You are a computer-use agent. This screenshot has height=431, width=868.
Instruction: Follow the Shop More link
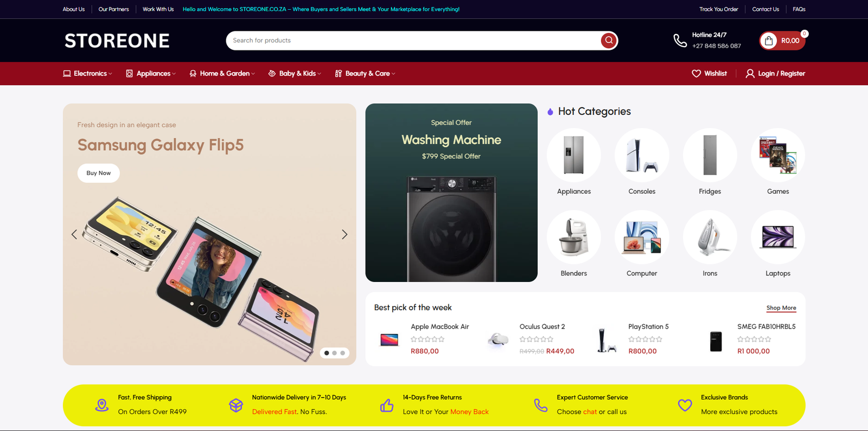click(x=781, y=308)
